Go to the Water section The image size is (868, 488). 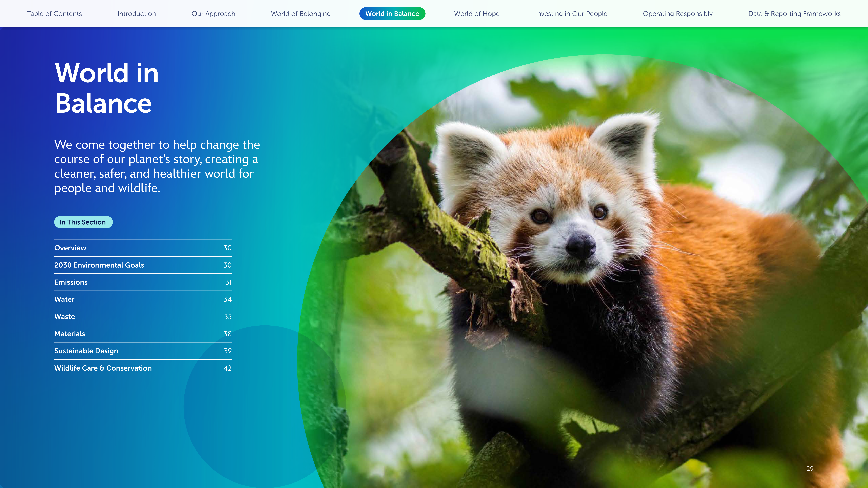tap(64, 299)
